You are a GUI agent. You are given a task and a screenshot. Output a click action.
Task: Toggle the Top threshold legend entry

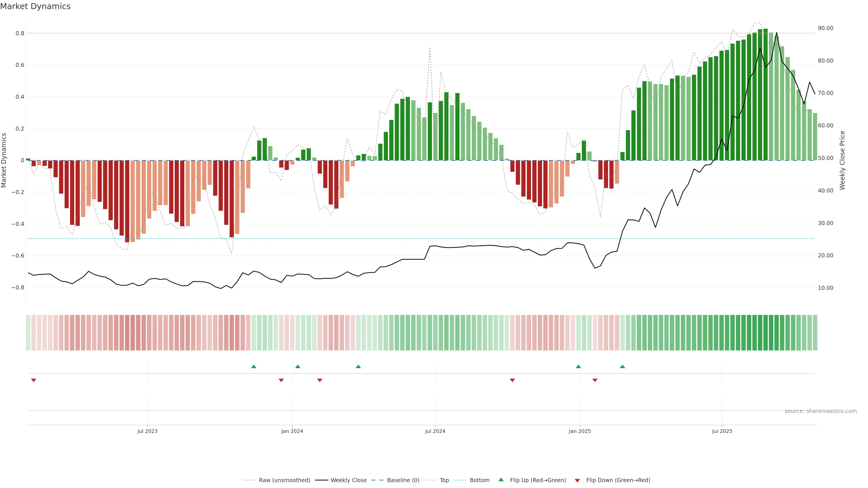tap(444, 480)
